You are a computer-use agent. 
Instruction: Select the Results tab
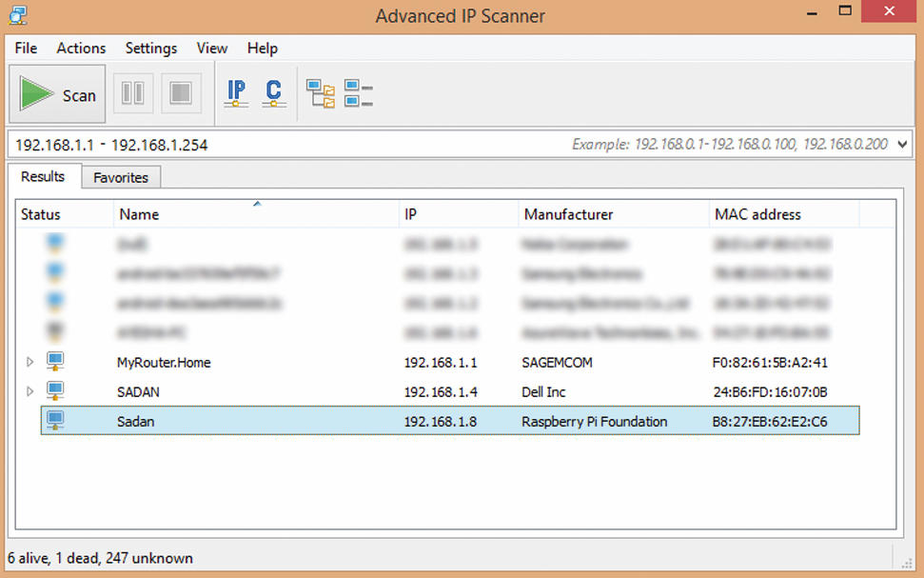tap(43, 176)
